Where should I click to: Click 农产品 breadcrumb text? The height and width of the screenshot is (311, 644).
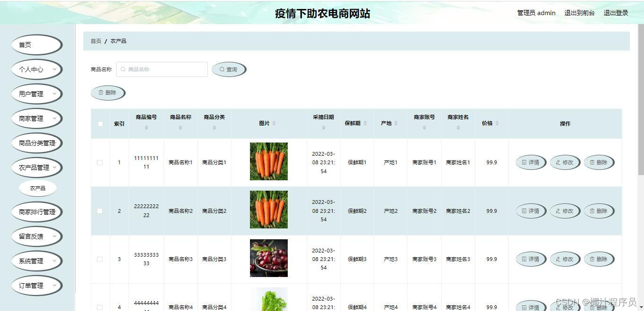118,41
